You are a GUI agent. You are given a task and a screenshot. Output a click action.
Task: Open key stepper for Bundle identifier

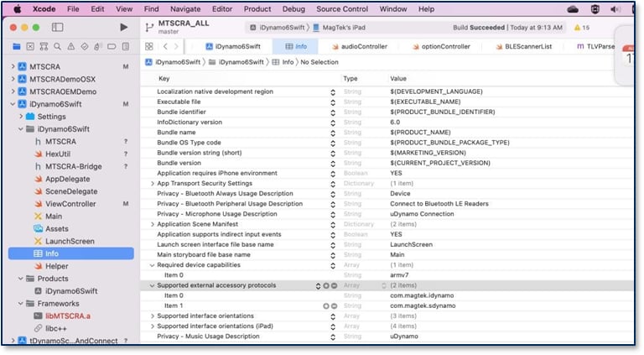[333, 112]
